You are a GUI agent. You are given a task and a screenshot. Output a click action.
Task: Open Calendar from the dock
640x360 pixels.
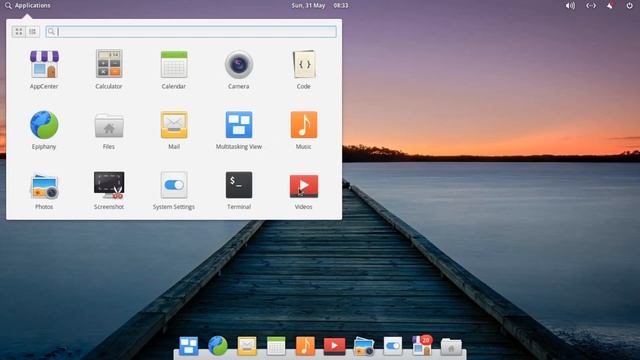pyautogui.click(x=276, y=346)
